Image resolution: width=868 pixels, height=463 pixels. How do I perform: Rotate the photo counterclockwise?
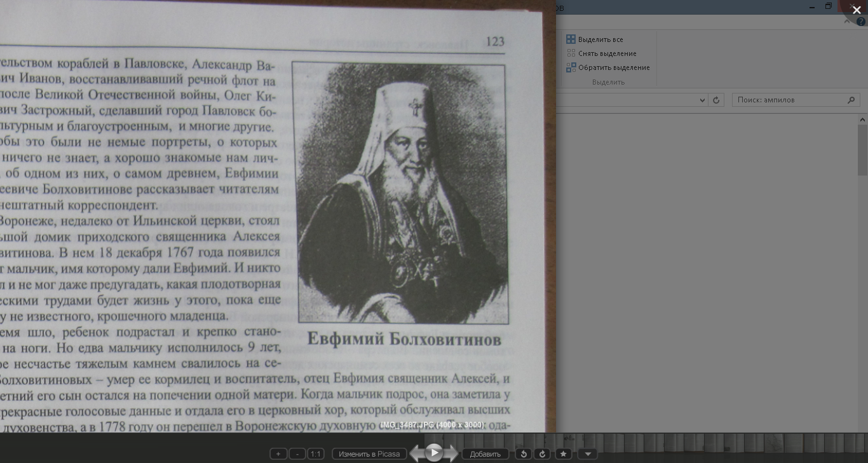pos(523,453)
